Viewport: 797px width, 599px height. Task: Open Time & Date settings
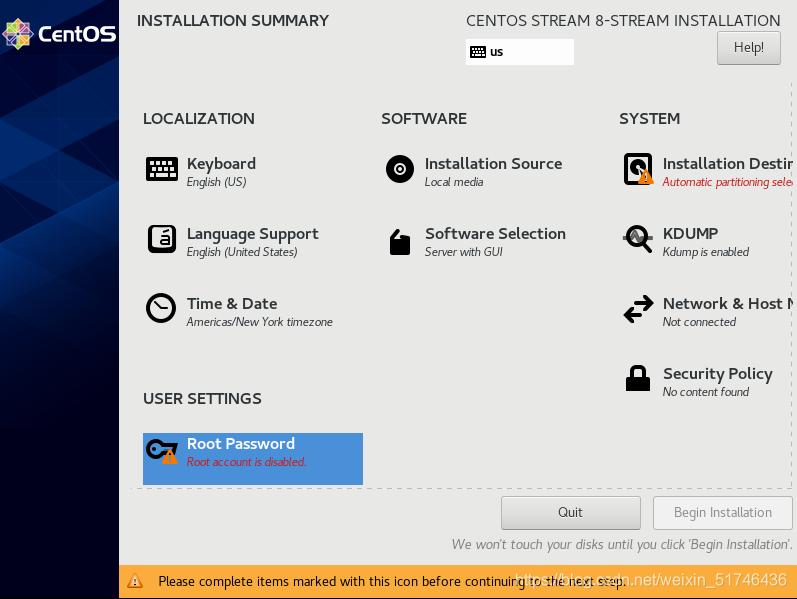coord(232,304)
